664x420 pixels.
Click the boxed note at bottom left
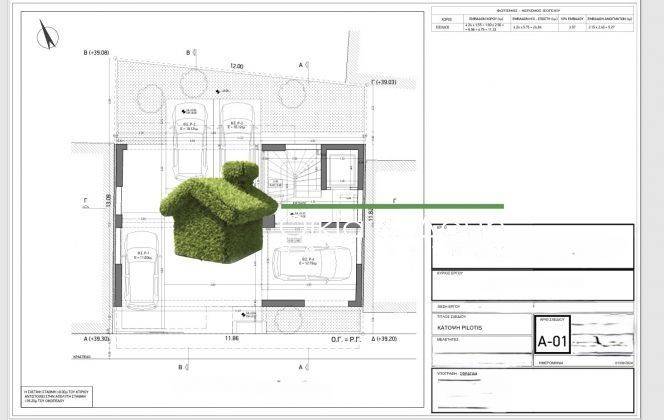click(54, 395)
